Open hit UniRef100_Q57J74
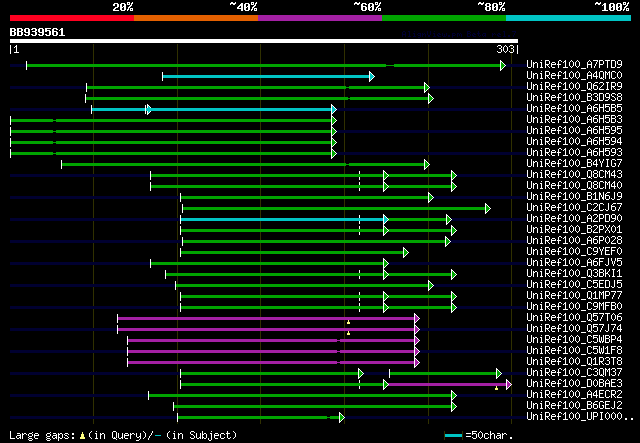640x443 pixels. [x=574, y=329]
